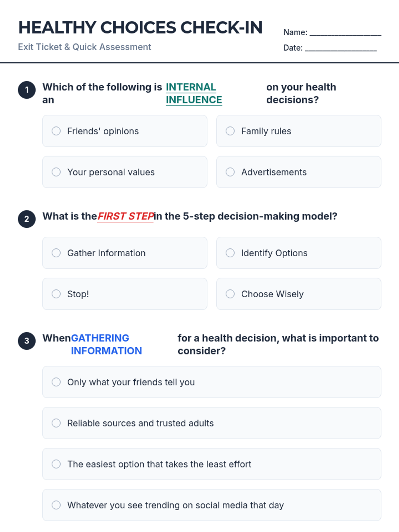Screen dimensions: 399x532
Task: Select the "easiest option" least-effort answer
Action: [x=56, y=464]
